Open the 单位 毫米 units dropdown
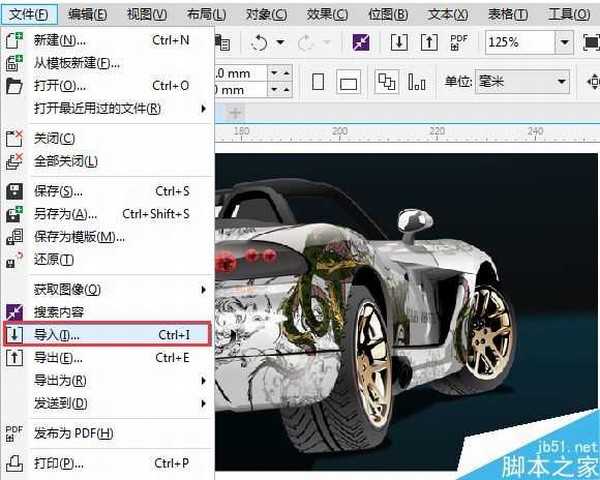Viewport: 600px width, 480px height. point(522,82)
